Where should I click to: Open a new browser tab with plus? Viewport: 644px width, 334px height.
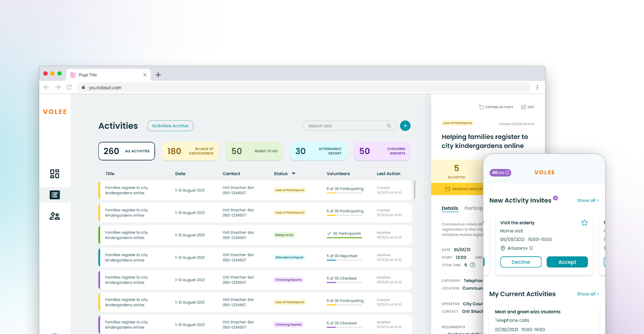(158, 74)
